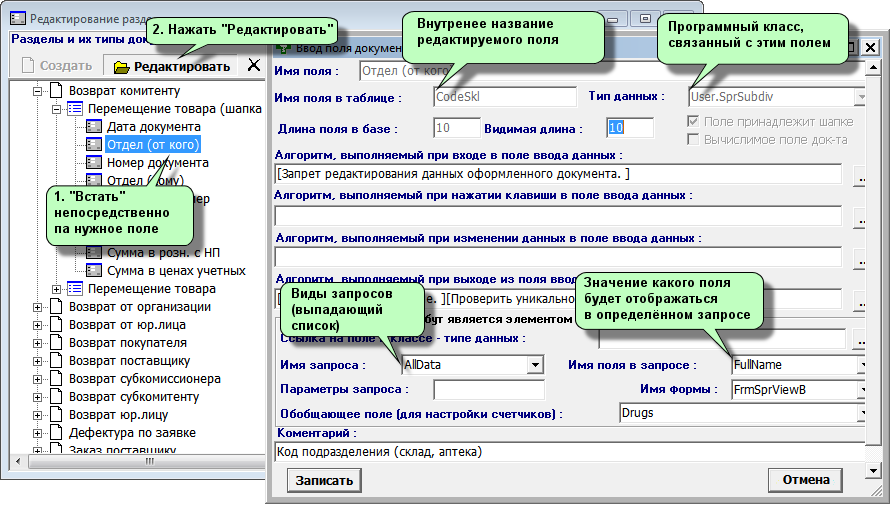Click the Возврат субкомитенту document icon
Image resolution: width=890 pixels, height=505 pixels.
click(56, 397)
